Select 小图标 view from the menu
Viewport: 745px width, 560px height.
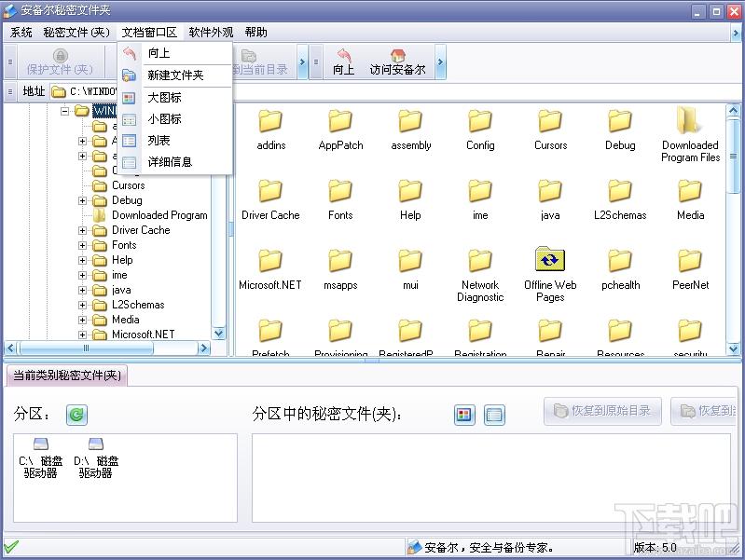[x=164, y=118]
